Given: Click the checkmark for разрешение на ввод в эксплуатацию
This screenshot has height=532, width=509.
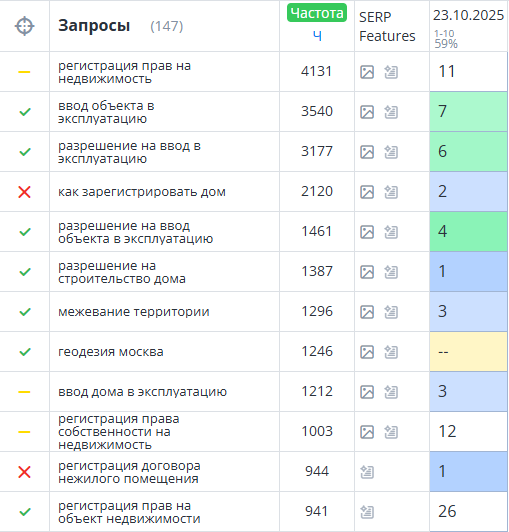Looking at the screenshot, I should point(25,152).
